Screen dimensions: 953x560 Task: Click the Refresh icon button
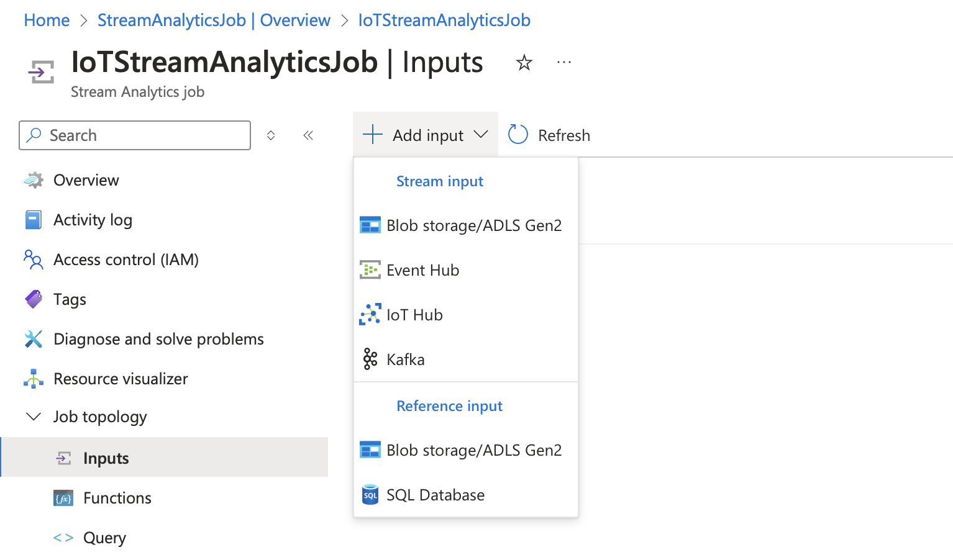coord(518,135)
